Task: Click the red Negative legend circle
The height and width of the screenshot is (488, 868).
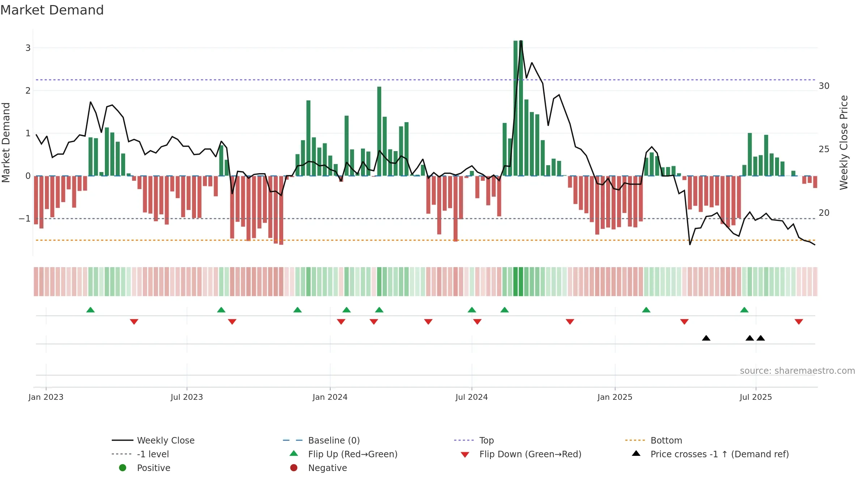Action: [x=294, y=468]
